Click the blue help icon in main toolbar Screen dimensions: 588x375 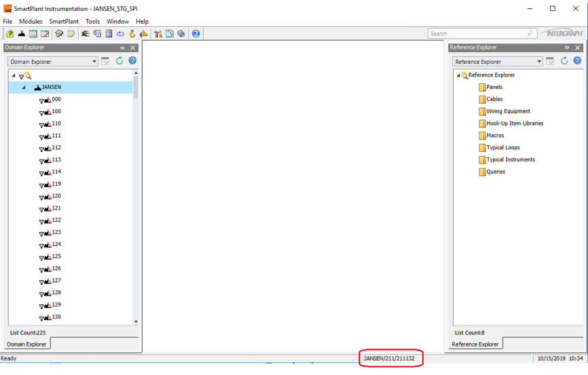196,34
